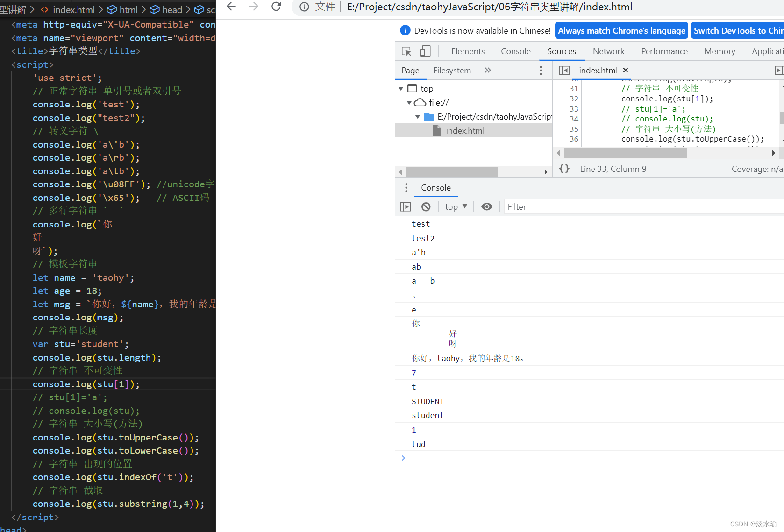Open the Performance panel tab

click(x=664, y=51)
